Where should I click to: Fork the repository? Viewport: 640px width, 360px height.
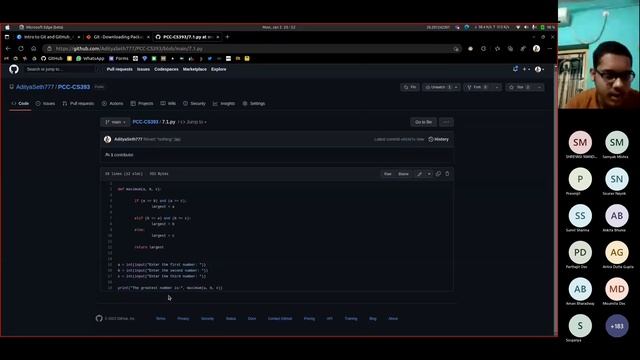pyautogui.click(x=478, y=87)
